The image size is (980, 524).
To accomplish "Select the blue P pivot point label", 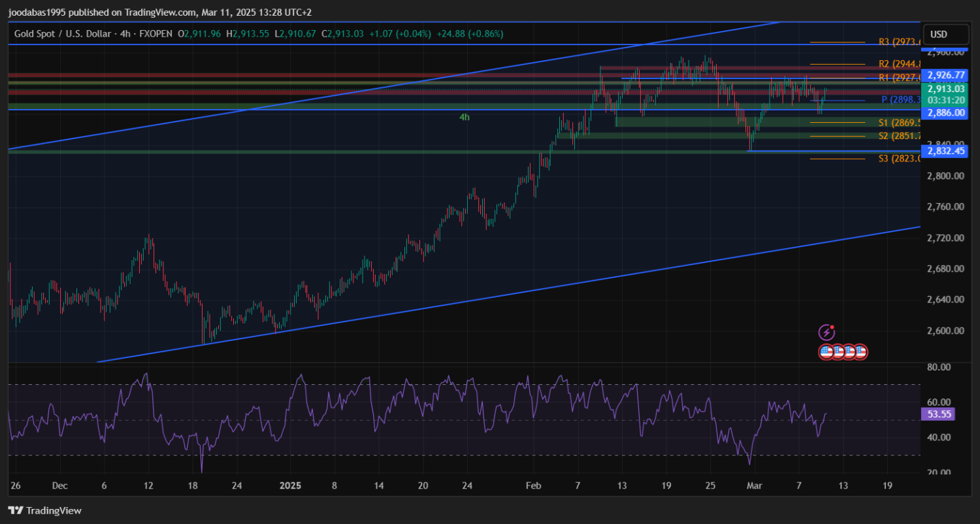I will (900, 100).
